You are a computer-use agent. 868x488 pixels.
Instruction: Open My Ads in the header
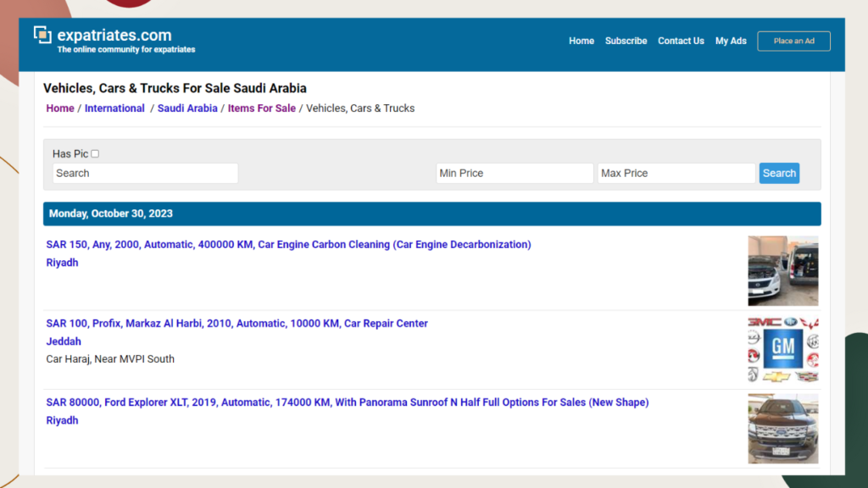tap(731, 41)
